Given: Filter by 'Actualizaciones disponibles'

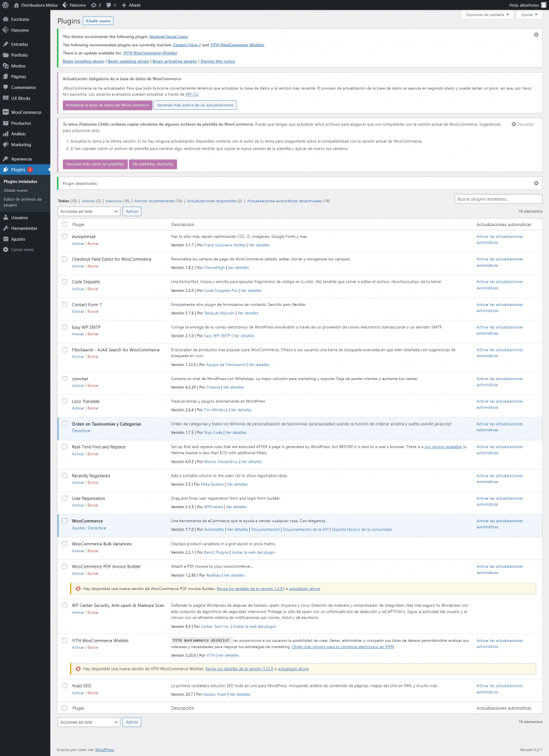Looking at the screenshot, I should pyautogui.click(x=215, y=201).
